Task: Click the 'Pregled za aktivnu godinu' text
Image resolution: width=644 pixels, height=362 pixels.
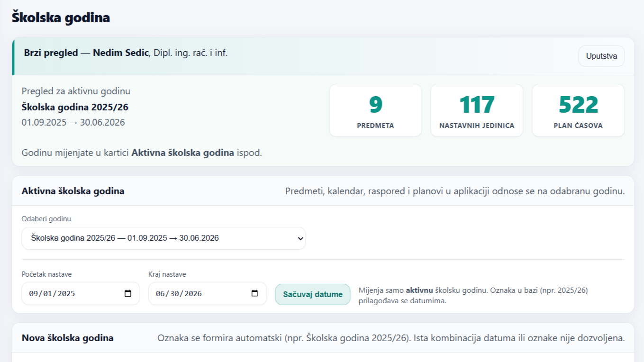Action: (x=76, y=91)
